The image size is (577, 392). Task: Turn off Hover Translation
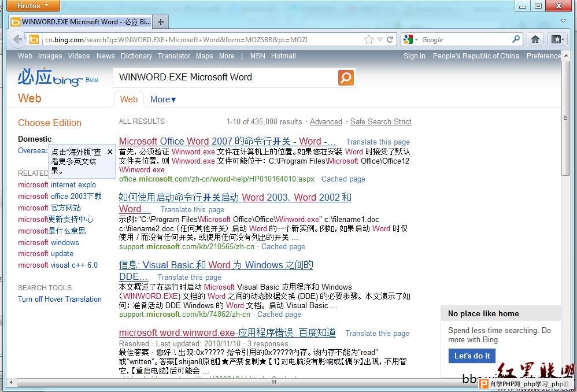click(60, 299)
